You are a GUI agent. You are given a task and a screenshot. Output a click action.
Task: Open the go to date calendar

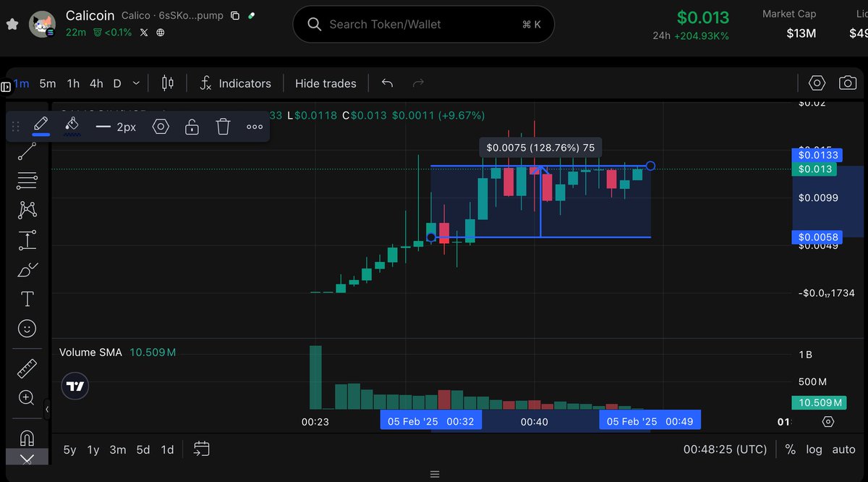tap(202, 449)
